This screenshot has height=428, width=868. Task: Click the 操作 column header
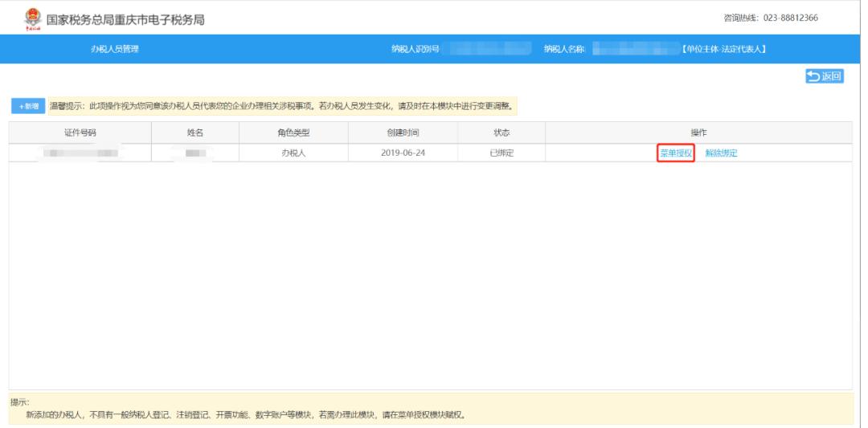tap(698, 132)
